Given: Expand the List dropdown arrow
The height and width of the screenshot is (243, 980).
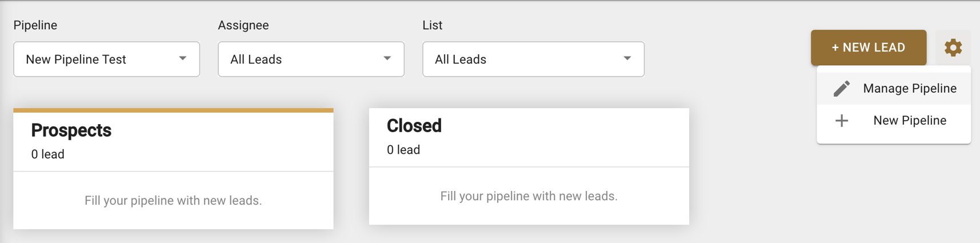Looking at the screenshot, I should pos(627,58).
